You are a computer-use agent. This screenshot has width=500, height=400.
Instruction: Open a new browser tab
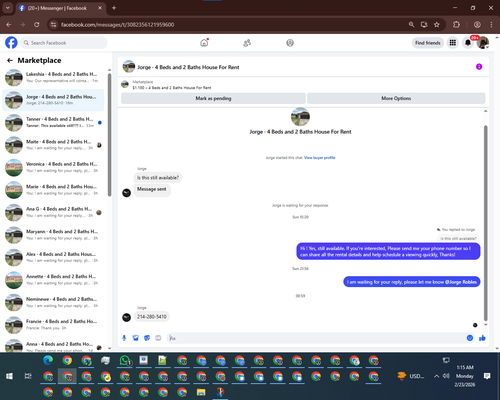pos(114,8)
